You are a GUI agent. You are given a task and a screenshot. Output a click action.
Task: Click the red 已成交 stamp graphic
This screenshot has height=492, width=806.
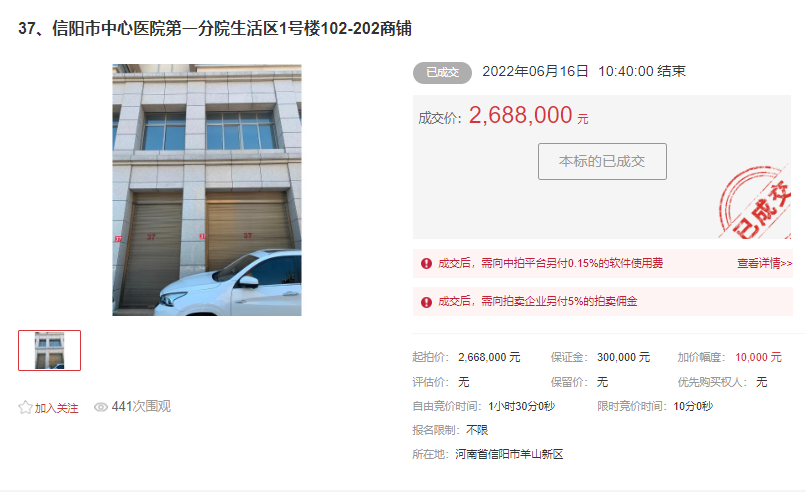pyautogui.click(x=755, y=203)
